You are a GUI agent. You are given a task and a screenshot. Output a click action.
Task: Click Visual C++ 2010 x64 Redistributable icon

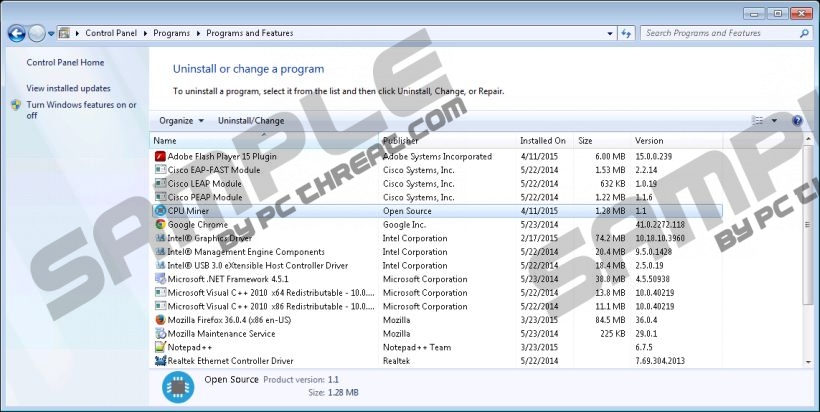coord(161,292)
